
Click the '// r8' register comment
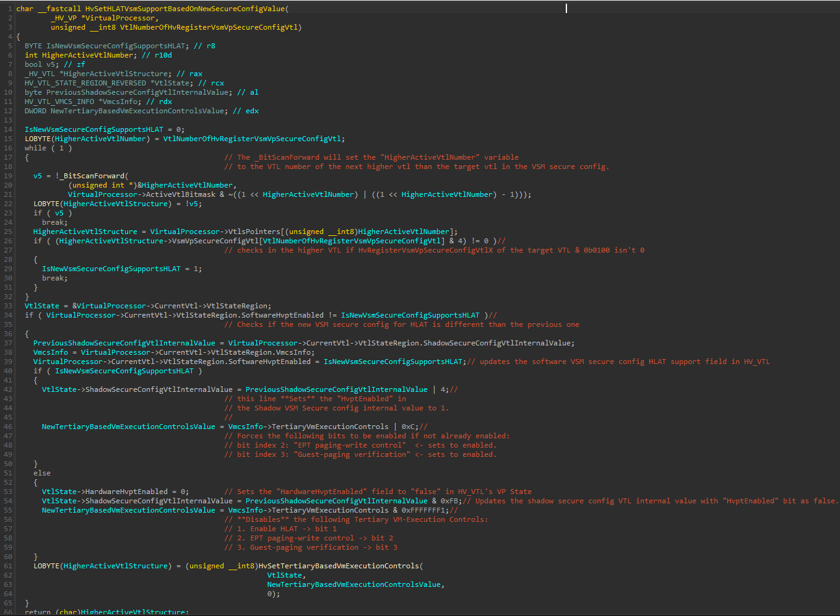coord(204,46)
